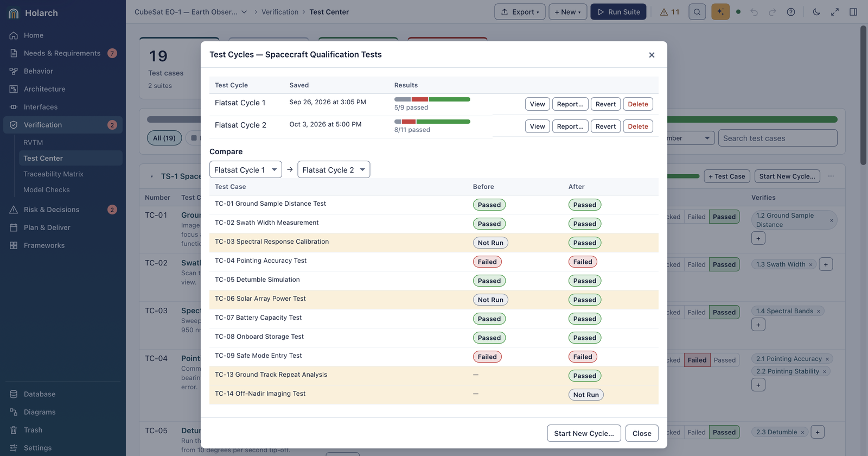868x456 pixels.
Task: Open the Frameworks section
Action: click(x=63, y=245)
